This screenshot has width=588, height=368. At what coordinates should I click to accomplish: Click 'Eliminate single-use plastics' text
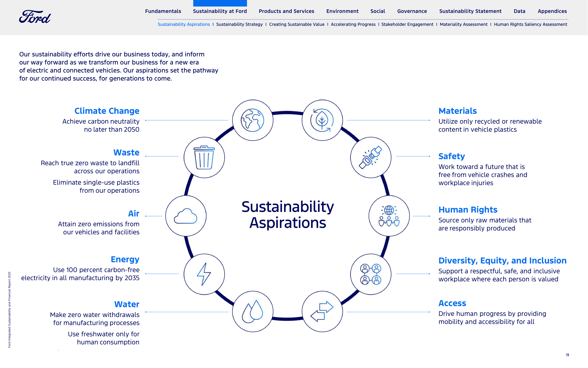coord(96,186)
